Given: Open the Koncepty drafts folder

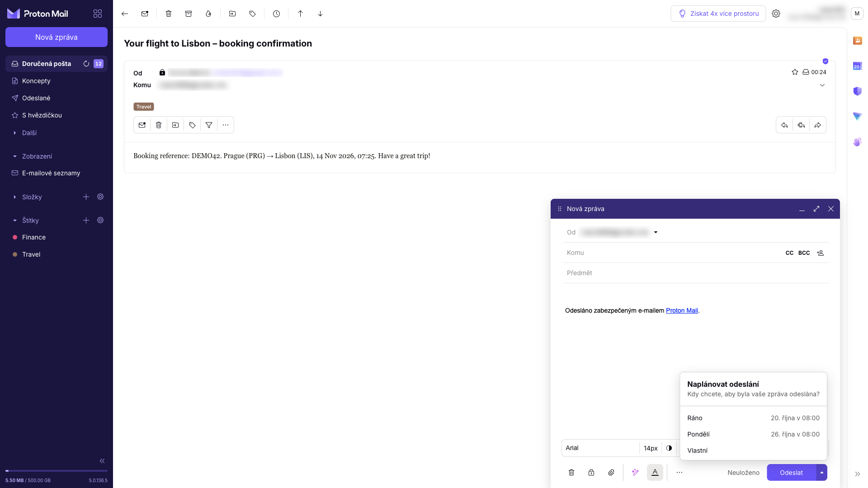Looking at the screenshot, I should (57, 81).
